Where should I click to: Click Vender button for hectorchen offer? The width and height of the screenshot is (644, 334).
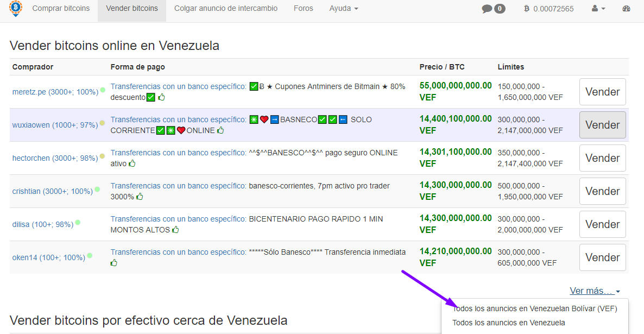(x=603, y=158)
